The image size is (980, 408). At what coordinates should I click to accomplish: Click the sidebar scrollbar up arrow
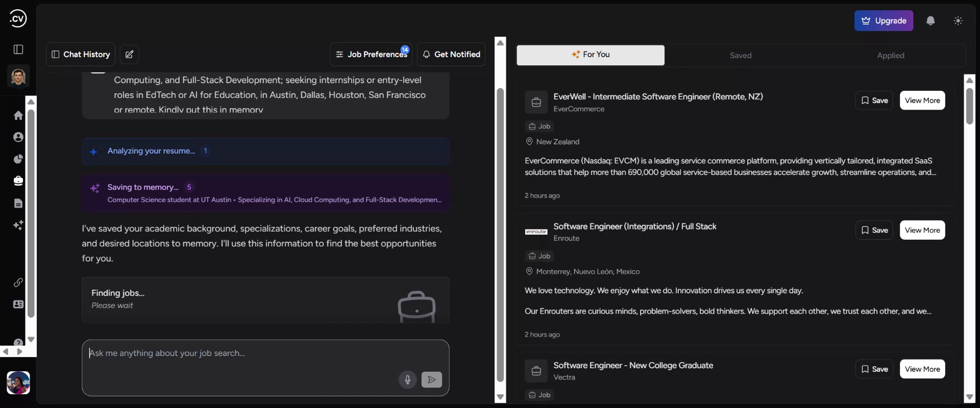pos(31,101)
